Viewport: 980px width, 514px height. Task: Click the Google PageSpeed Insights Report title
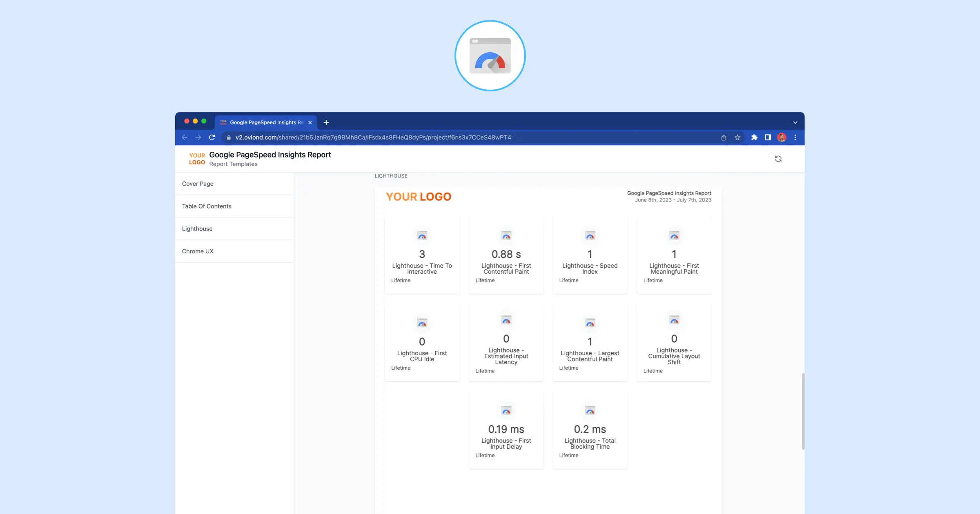pyautogui.click(x=270, y=155)
